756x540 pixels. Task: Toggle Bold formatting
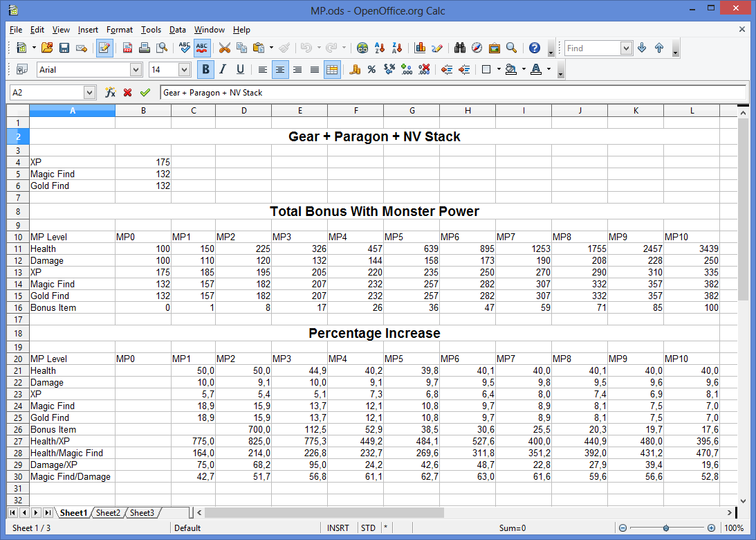[x=206, y=69]
